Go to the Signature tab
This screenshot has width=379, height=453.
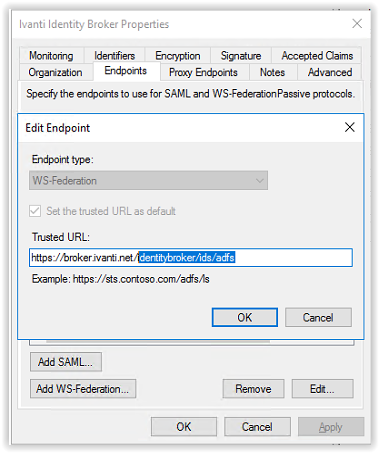coord(241,56)
